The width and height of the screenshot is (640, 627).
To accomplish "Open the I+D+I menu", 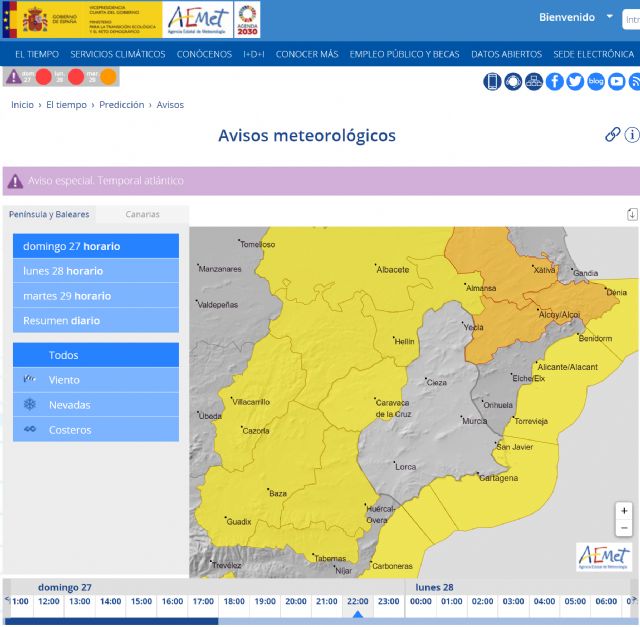I will 253,54.
